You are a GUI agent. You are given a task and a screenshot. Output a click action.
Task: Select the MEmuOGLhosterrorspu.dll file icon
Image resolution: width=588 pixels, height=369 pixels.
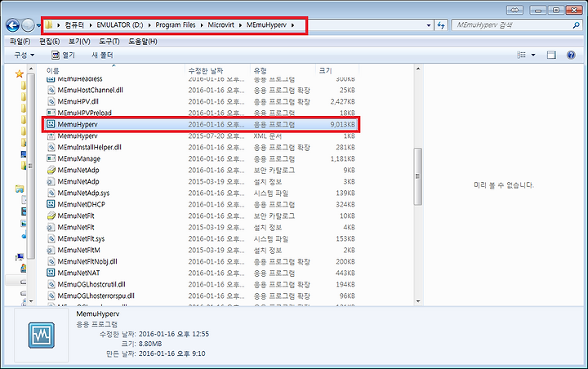51,296
